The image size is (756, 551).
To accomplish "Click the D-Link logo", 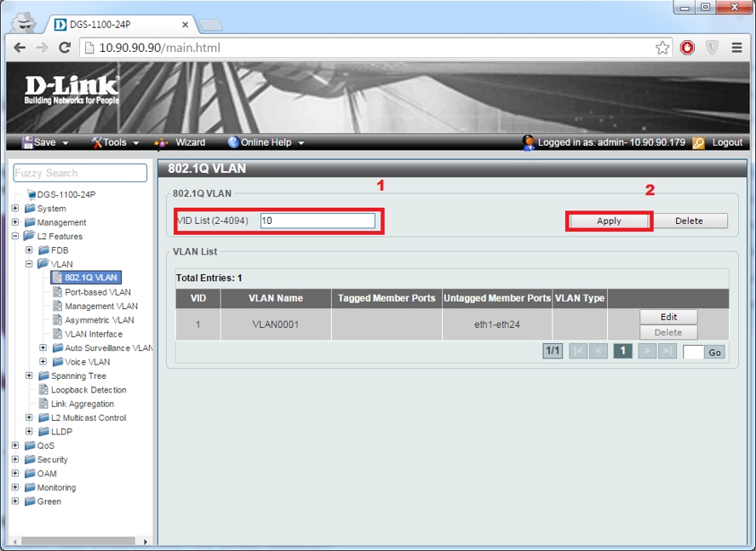I will pos(72,89).
